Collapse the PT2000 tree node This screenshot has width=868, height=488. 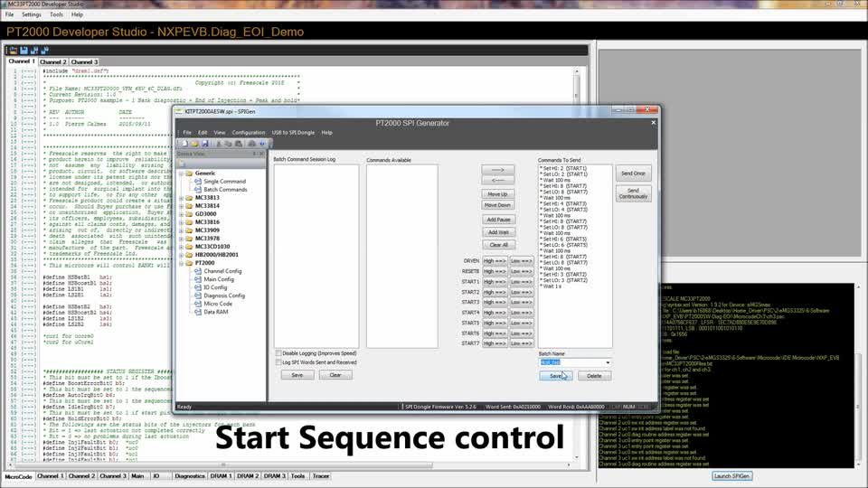click(x=181, y=263)
